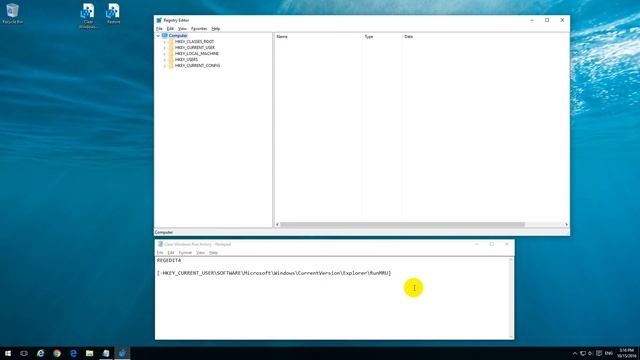Click Notepad vertical scrollbar up arrow
Viewport: 640px width, 360px height.
[x=511, y=260]
